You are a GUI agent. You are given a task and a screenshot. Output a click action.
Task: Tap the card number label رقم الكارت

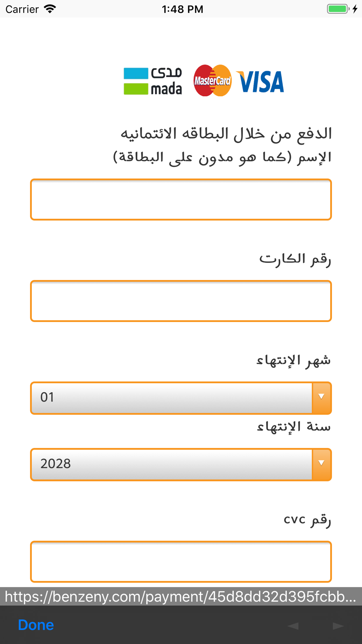tap(295, 259)
